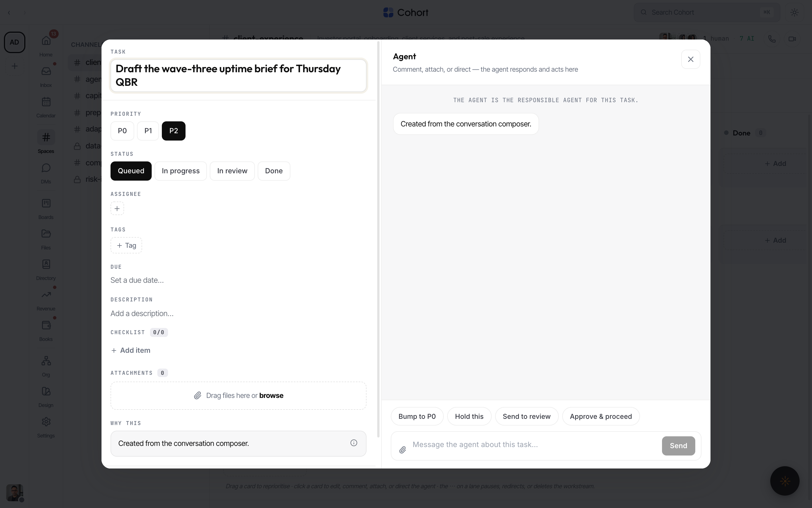Click the Send button
The image size is (812, 508).
678,446
